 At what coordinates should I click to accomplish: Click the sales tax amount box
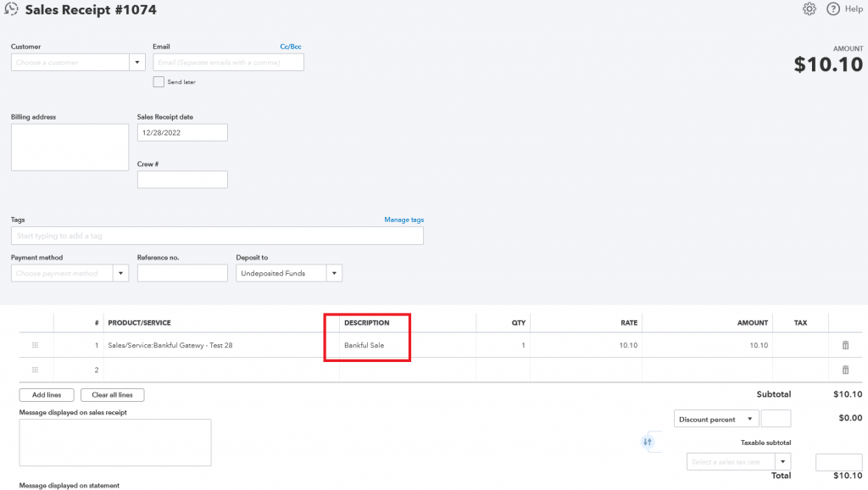point(838,462)
